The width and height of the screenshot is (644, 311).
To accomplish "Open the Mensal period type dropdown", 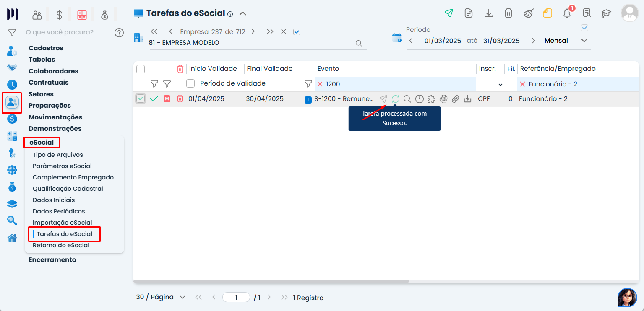I will pyautogui.click(x=584, y=41).
